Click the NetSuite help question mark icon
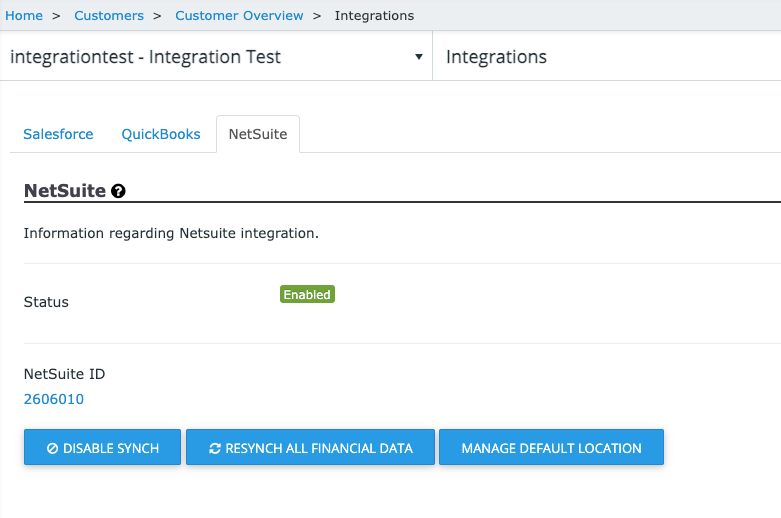This screenshot has width=781, height=518. [118, 191]
